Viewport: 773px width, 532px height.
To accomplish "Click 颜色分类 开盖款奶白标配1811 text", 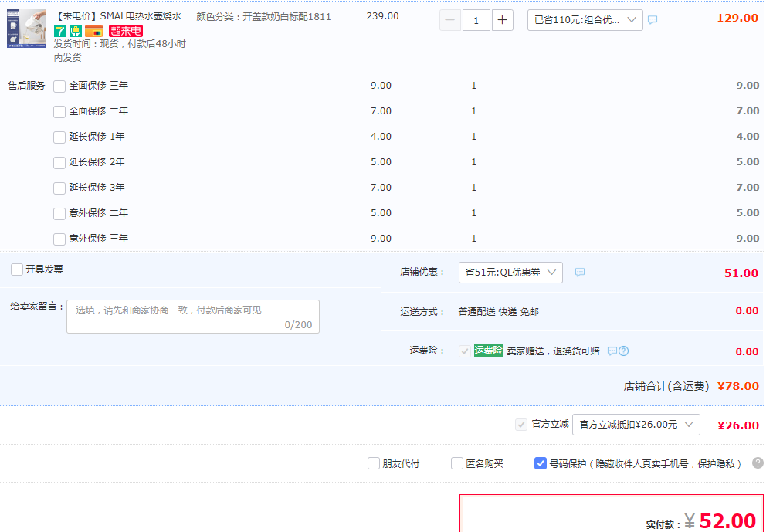I will pos(264,17).
